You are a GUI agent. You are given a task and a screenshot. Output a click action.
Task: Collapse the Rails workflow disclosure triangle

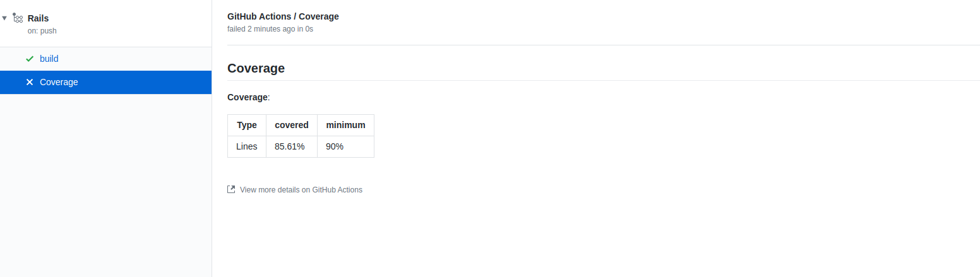point(5,18)
